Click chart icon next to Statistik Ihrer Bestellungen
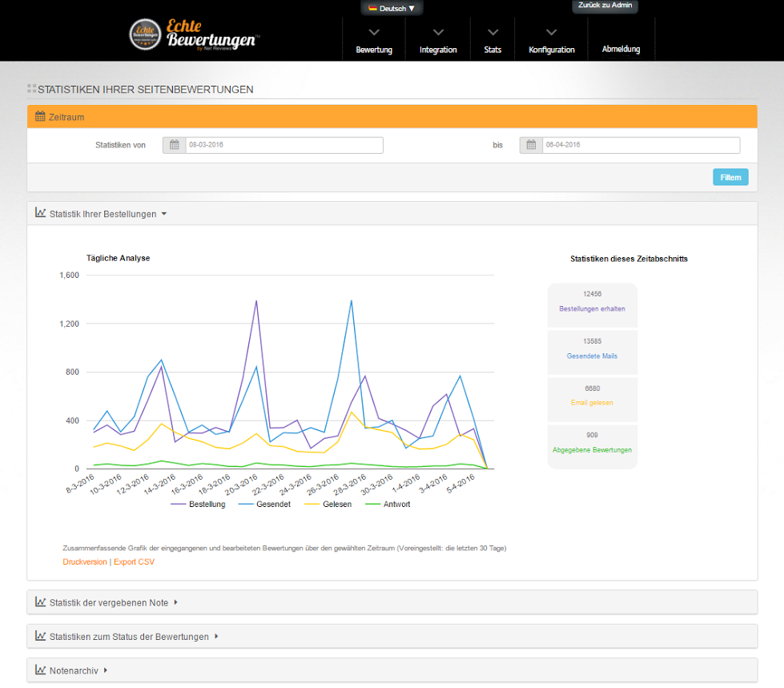The width and height of the screenshot is (784, 688). click(41, 213)
